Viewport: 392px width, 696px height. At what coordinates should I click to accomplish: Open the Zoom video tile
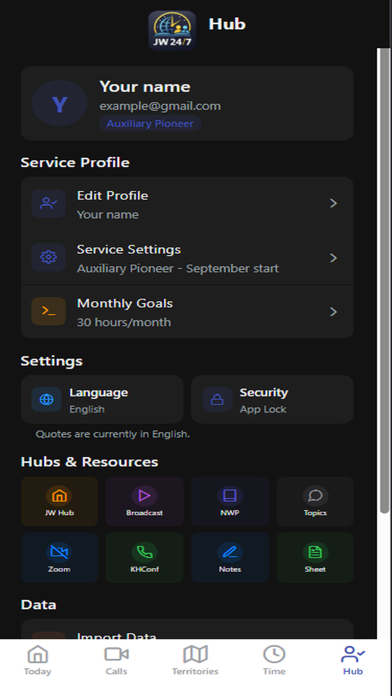tap(59, 558)
